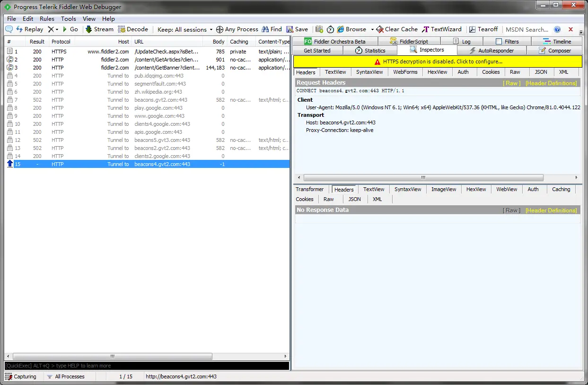Clear the browser cache via Clear Cache

click(397, 29)
